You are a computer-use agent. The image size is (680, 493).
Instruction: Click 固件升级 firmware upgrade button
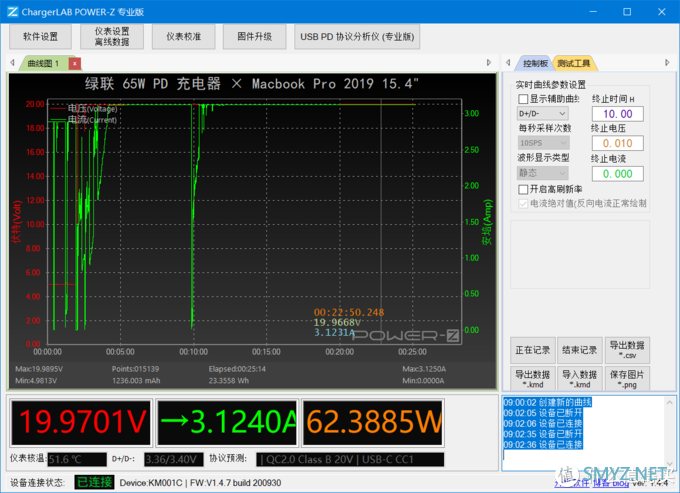(255, 36)
